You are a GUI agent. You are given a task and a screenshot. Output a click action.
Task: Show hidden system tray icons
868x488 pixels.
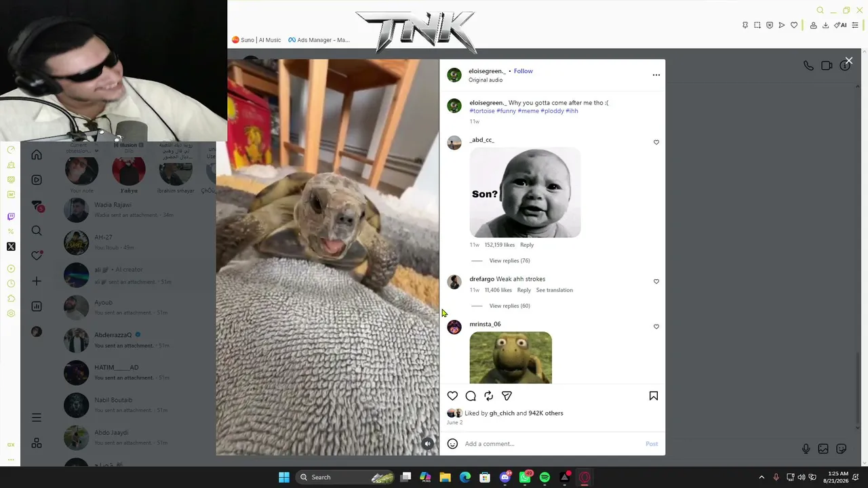coord(762,477)
